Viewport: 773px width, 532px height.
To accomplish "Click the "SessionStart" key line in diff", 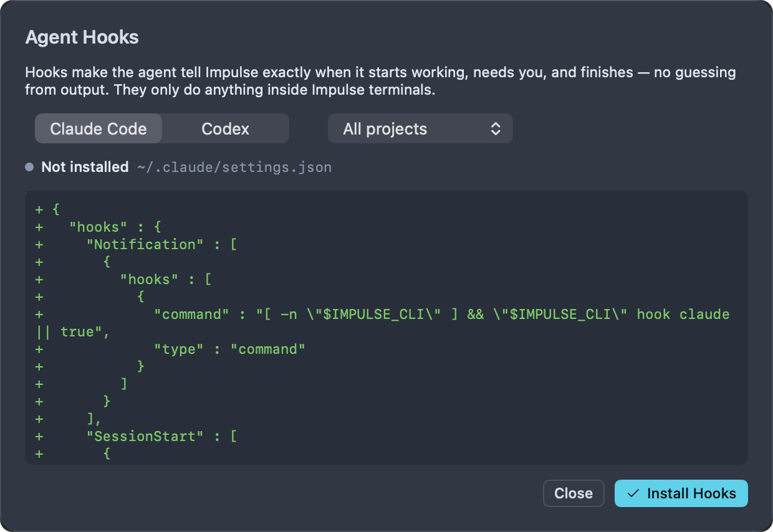I will pyautogui.click(x=137, y=436).
